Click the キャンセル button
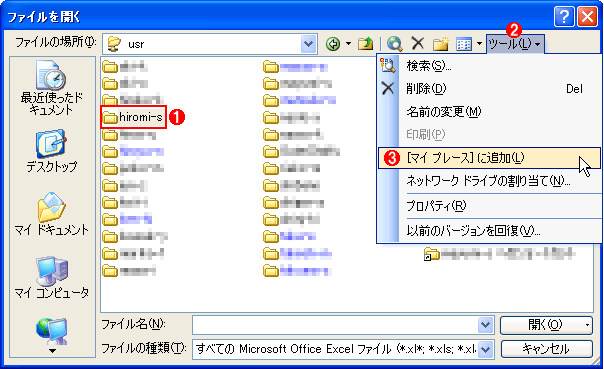The image size is (604, 369). (x=546, y=349)
